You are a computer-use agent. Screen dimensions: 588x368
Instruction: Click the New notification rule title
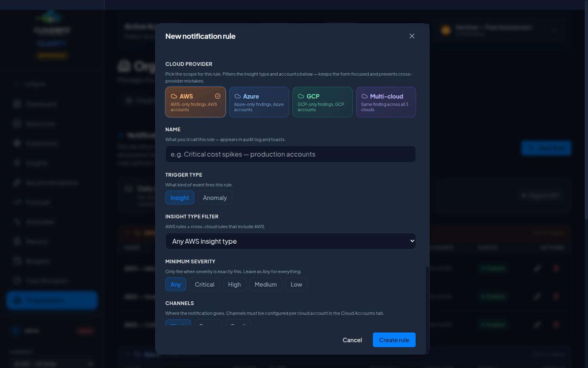coord(200,36)
